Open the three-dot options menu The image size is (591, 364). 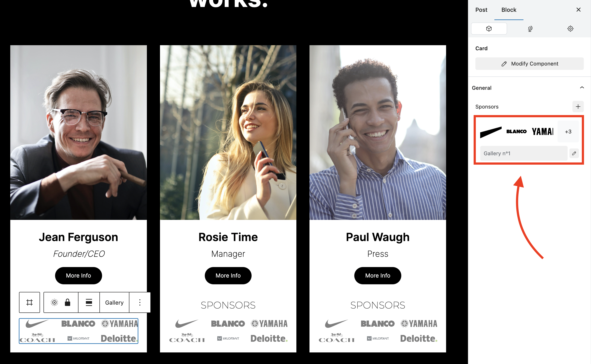click(x=140, y=302)
